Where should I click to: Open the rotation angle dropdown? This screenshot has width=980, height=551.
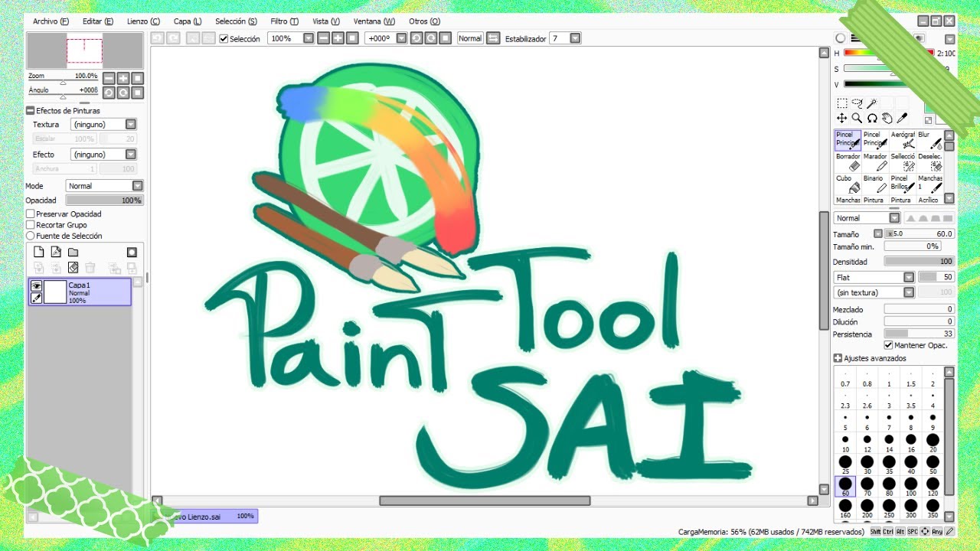click(x=401, y=38)
